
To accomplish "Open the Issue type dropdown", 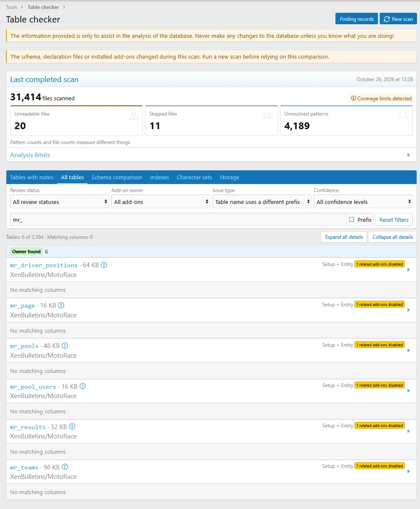I will click(262, 201).
